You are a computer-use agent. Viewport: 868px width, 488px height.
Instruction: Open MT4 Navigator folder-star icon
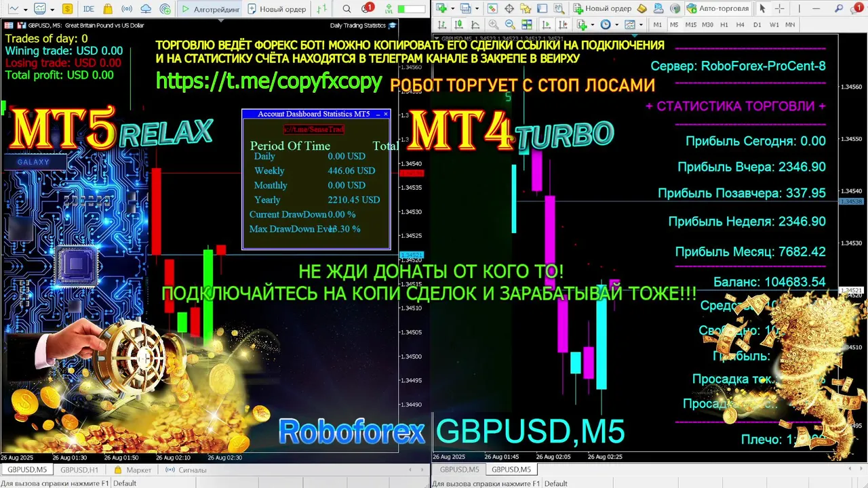click(x=526, y=8)
